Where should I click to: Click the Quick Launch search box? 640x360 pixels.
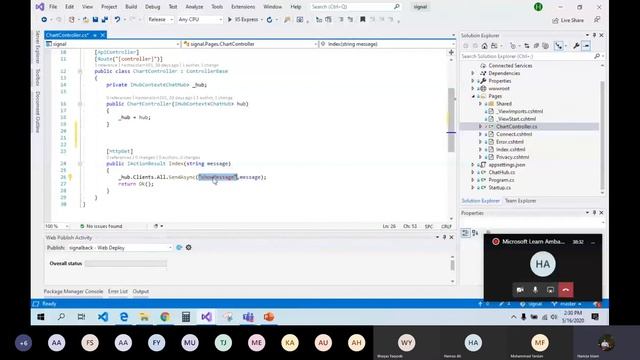pos(355,7)
